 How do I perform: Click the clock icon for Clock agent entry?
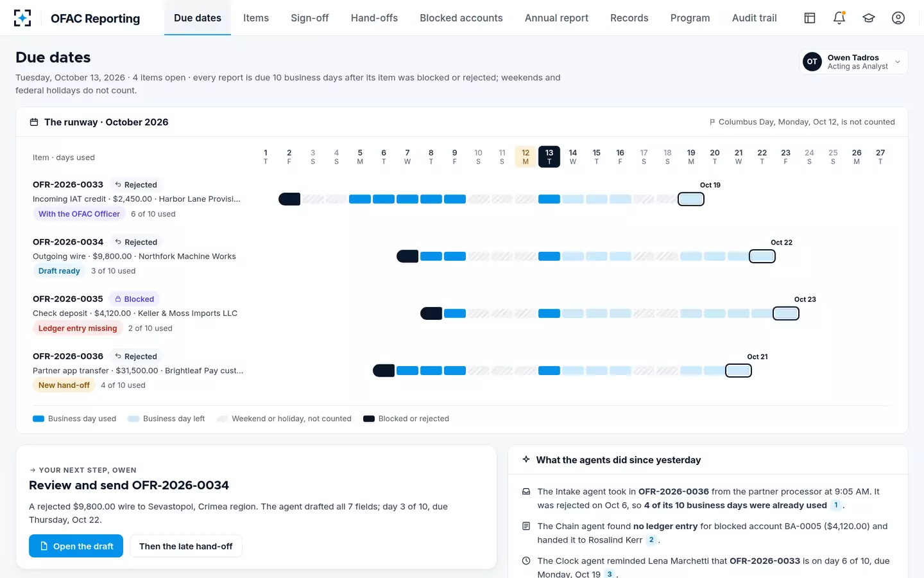click(526, 561)
